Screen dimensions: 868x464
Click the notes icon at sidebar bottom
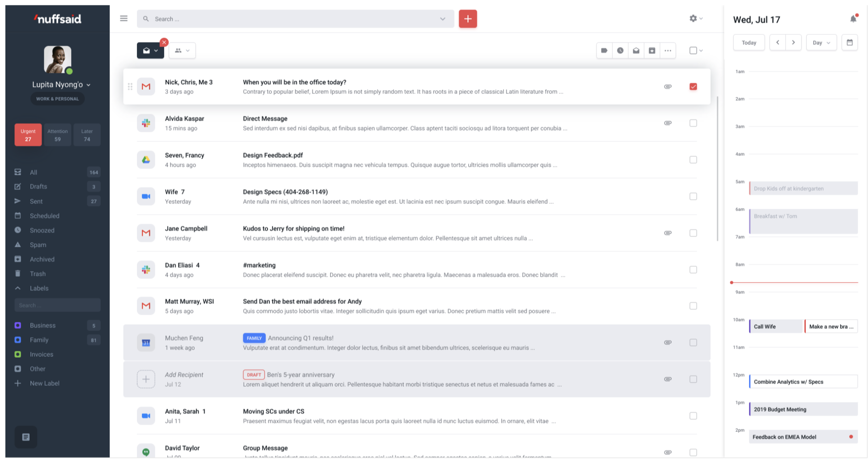[26, 437]
